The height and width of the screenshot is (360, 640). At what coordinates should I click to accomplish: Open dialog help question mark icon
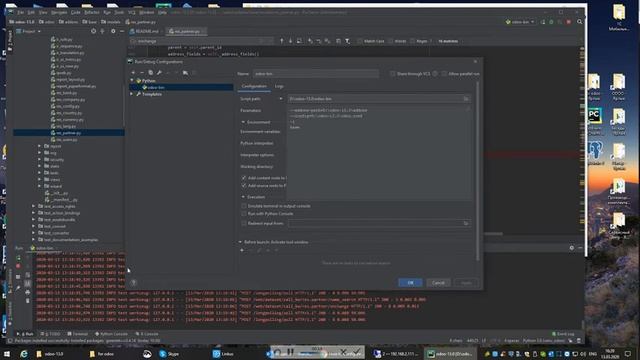133,282
